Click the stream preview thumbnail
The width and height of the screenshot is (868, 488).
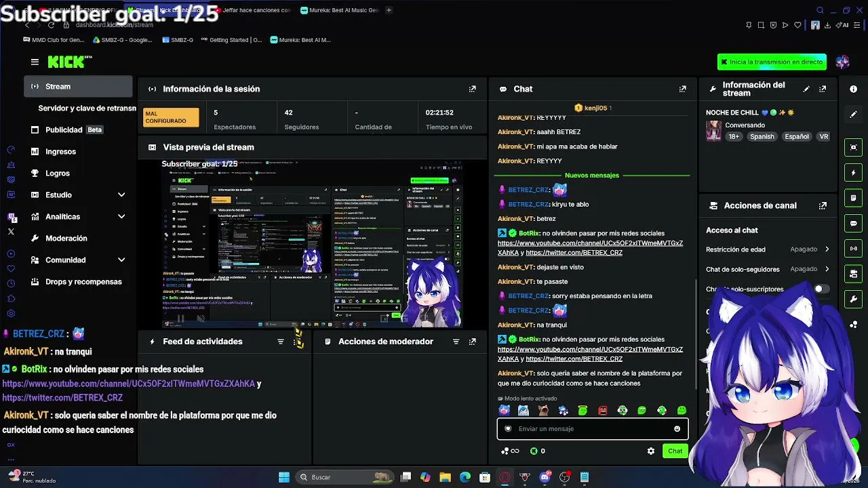pyautogui.click(x=312, y=244)
